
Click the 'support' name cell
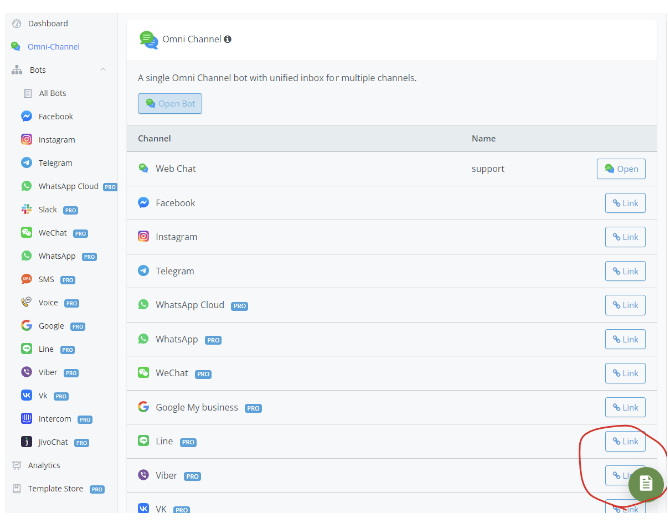pos(488,169)
